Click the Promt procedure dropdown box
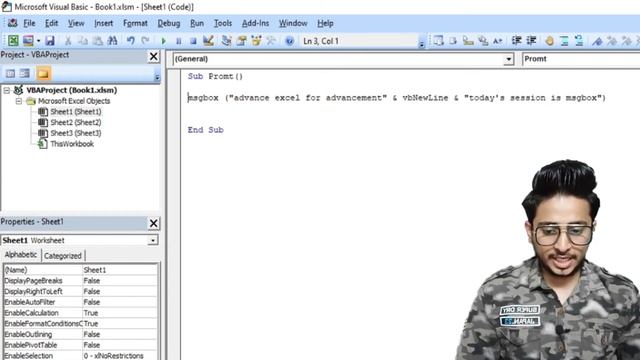Image resolution: width=640 pixels, height=360 pixels. coord(581,59)
